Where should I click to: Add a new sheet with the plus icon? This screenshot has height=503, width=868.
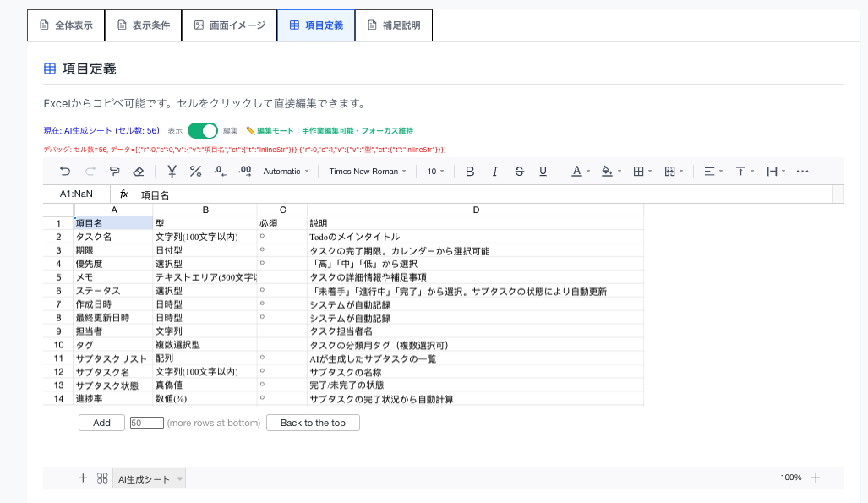click(82, 478)
